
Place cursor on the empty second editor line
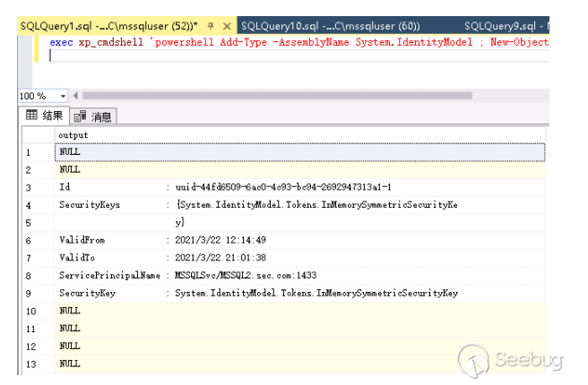point(298,56)
